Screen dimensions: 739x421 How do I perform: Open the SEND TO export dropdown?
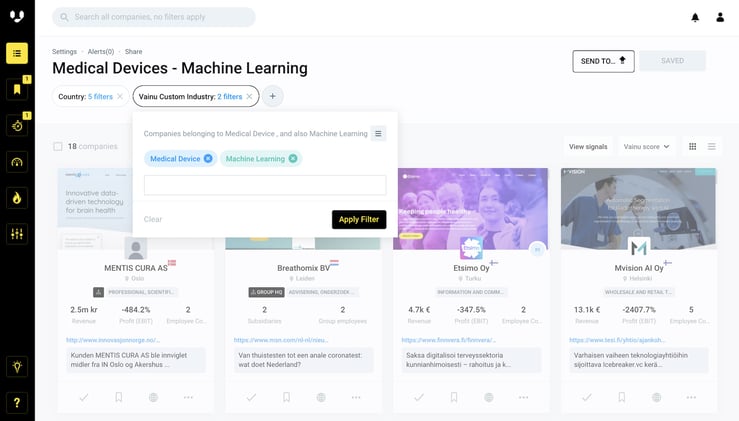pos(603,61)
